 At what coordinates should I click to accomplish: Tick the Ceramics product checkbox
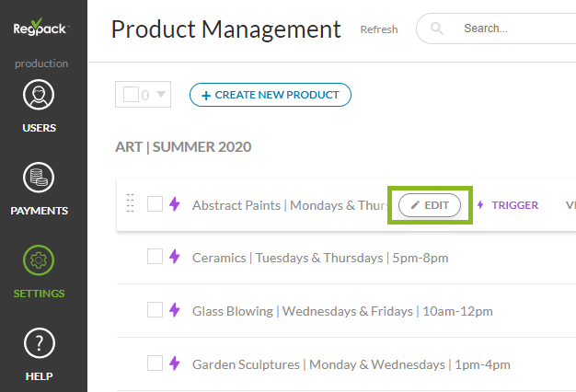point(155,258)
